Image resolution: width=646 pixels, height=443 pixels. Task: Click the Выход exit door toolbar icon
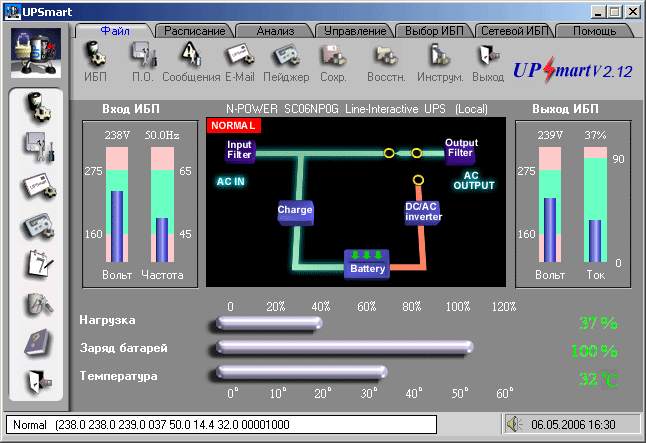[x=488, y=61]
